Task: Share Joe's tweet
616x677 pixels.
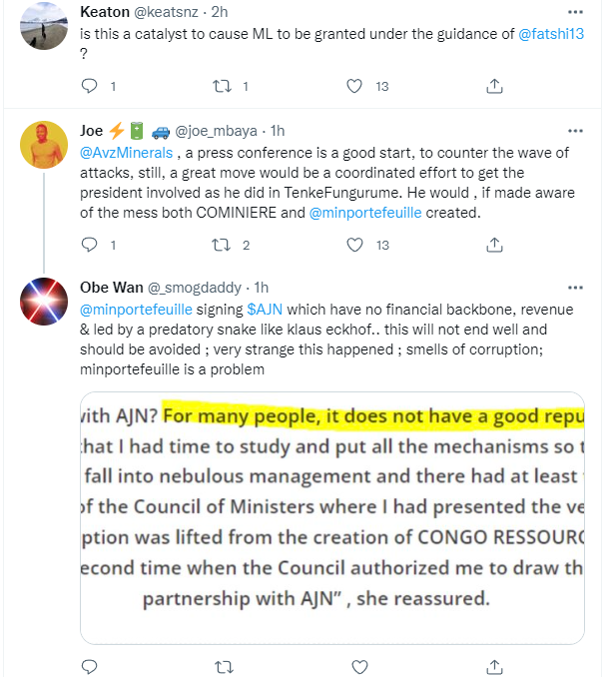Action: click(x=492, y=245)
